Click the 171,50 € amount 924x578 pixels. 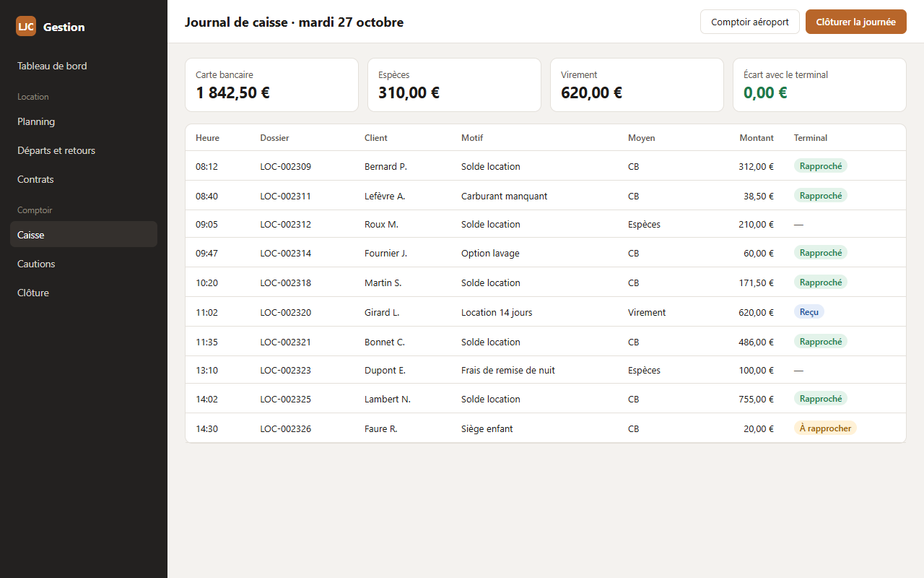click(756, 282)
